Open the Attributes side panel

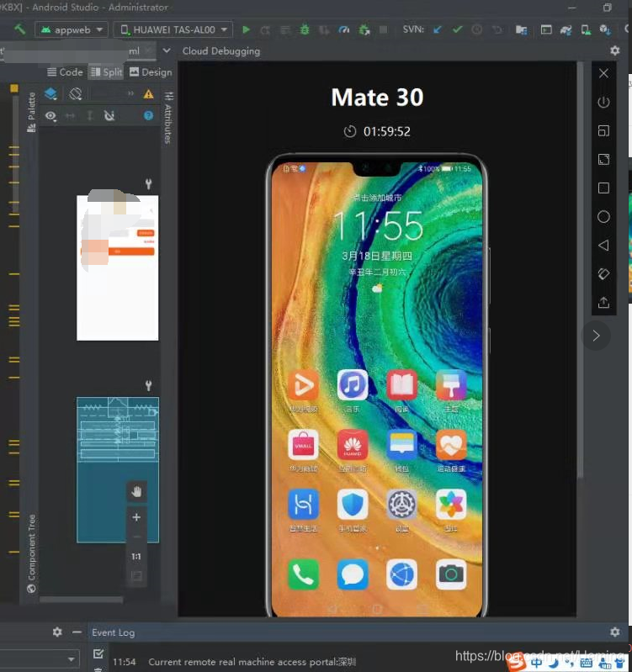168,118
